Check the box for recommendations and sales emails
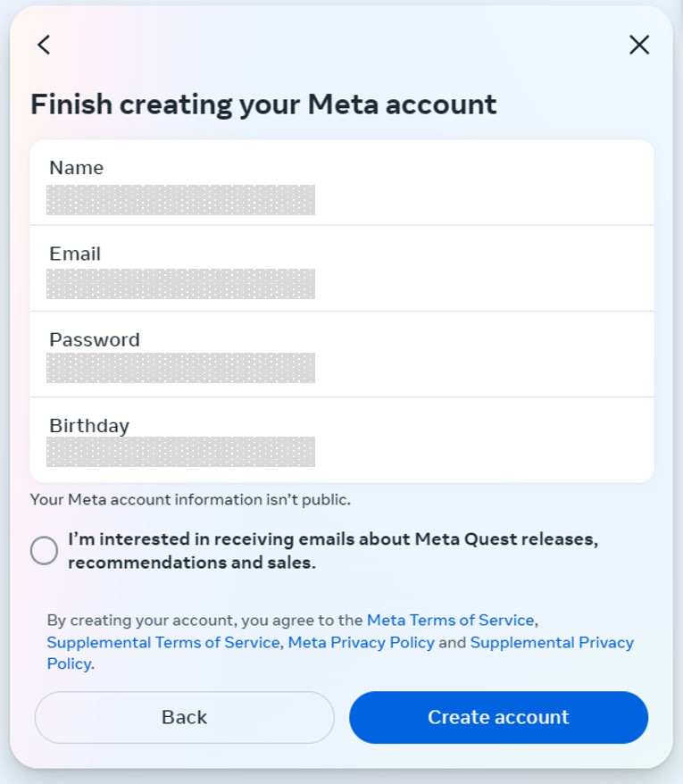This screenshot has width=683, height=784. click(x=43, y=551)
